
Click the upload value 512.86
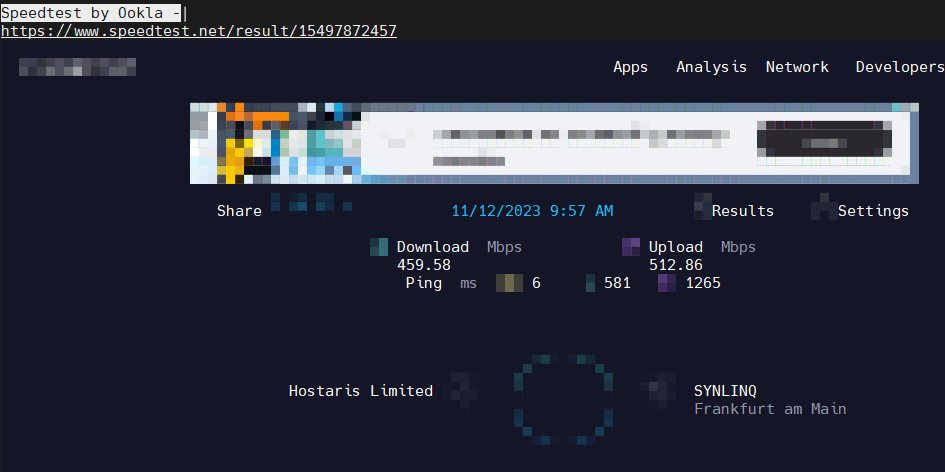tap(676, 265)
